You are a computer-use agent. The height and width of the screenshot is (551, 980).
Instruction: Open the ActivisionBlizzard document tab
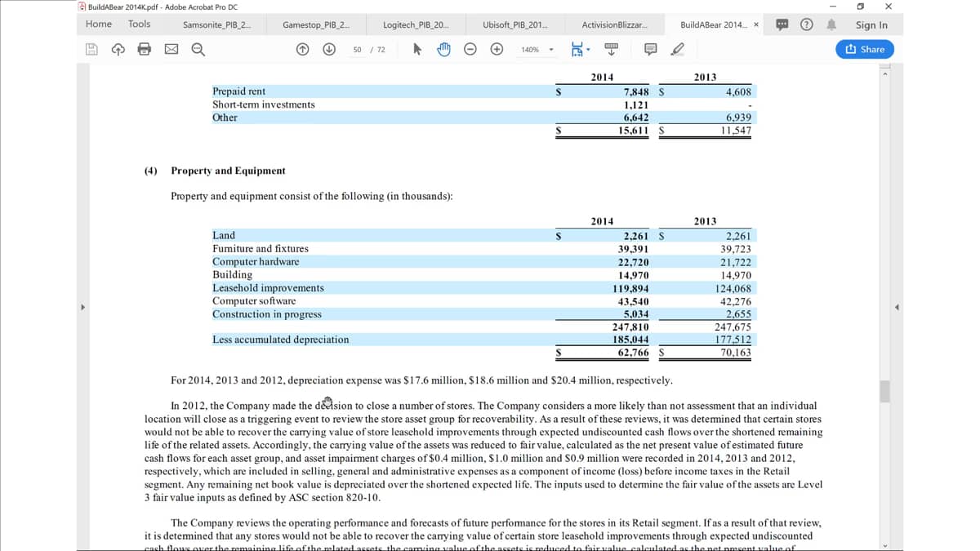point(616,24)
